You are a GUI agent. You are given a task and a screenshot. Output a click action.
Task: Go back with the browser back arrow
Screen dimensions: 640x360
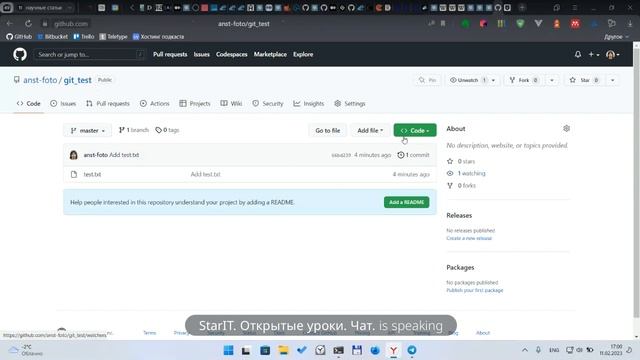(9, 24)
